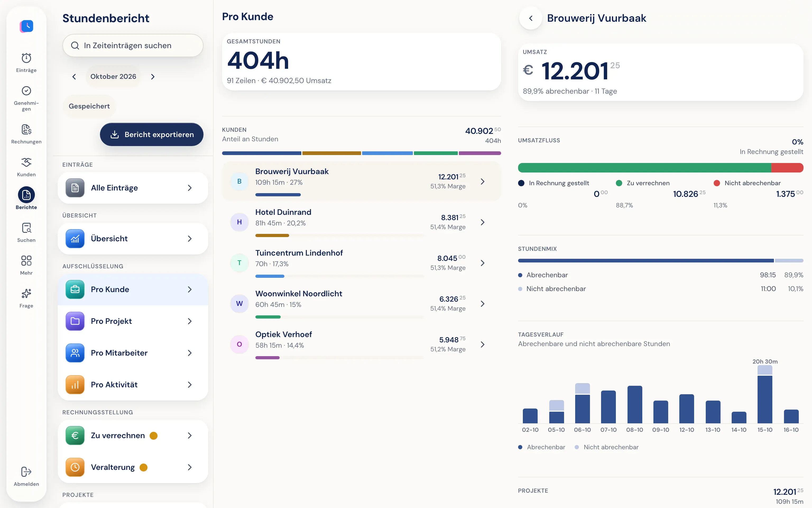Viewport: 812px width, 508px height.
Task: Click the '89,9% abrechenbar · 11 Tage' text
Action: [570, 91]
